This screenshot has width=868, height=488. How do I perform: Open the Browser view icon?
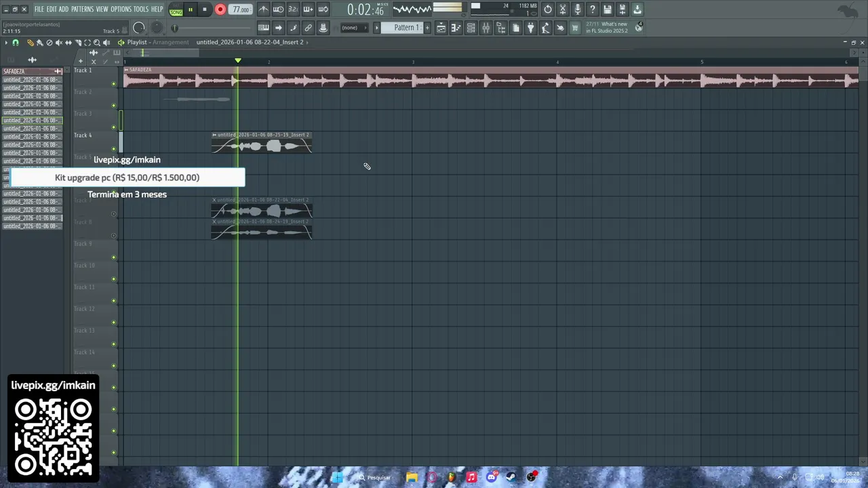(x=500, y=28)
